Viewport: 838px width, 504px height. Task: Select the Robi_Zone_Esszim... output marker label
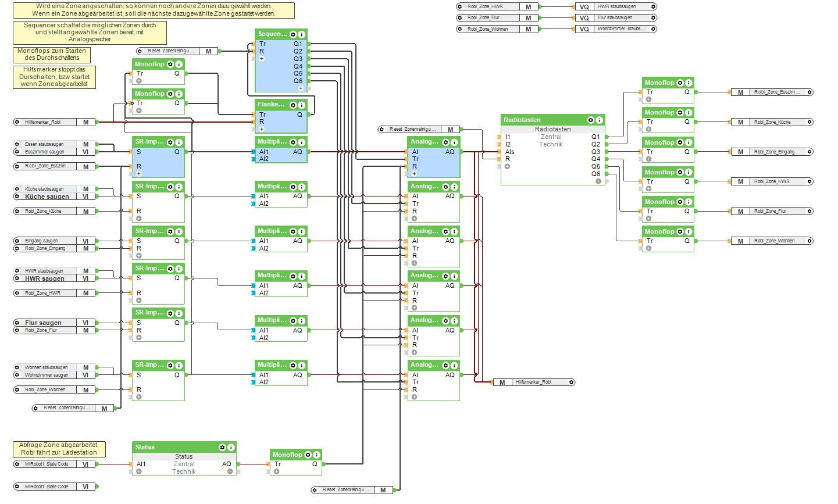click(x=777, y=92)
